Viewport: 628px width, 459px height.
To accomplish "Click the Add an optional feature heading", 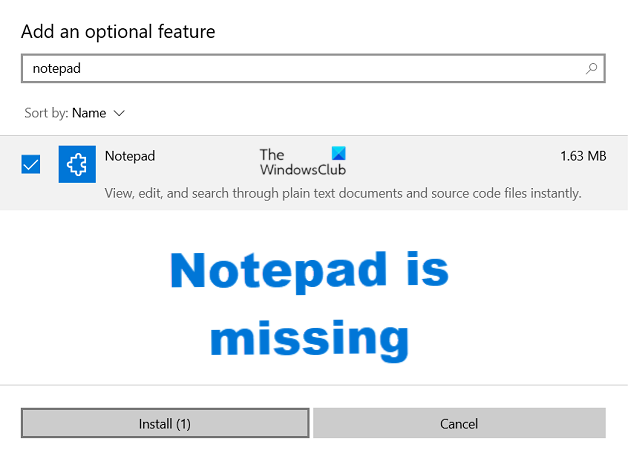I will tap(118, 31).
